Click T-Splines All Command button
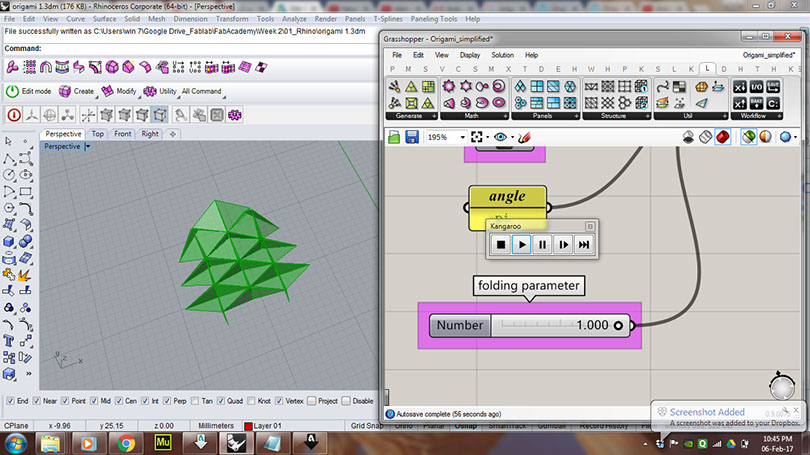 tap(202, 91)
